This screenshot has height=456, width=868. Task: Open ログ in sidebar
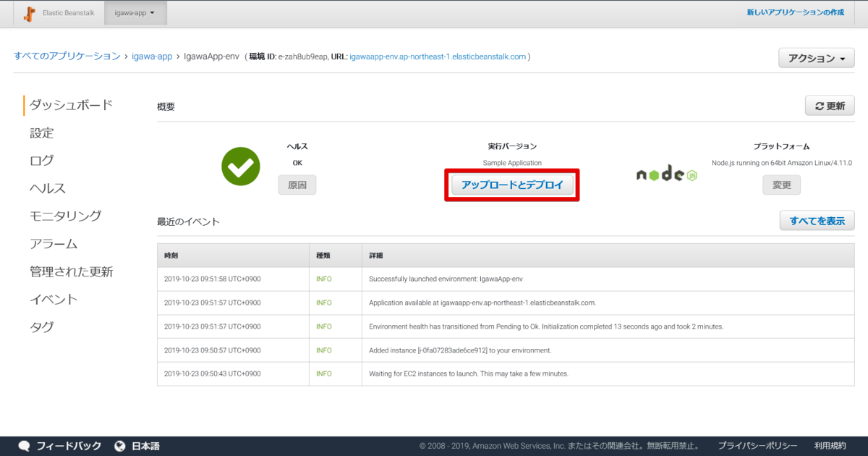[x=41, y=161]
